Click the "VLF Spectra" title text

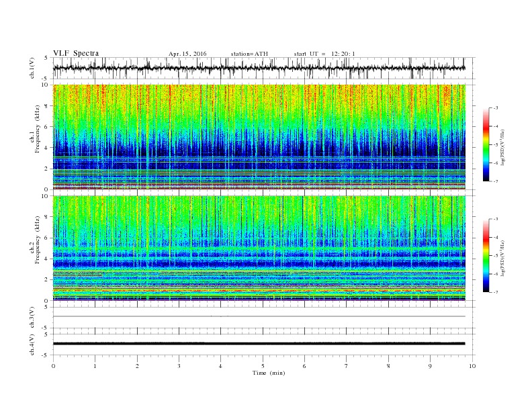point(76,53)
